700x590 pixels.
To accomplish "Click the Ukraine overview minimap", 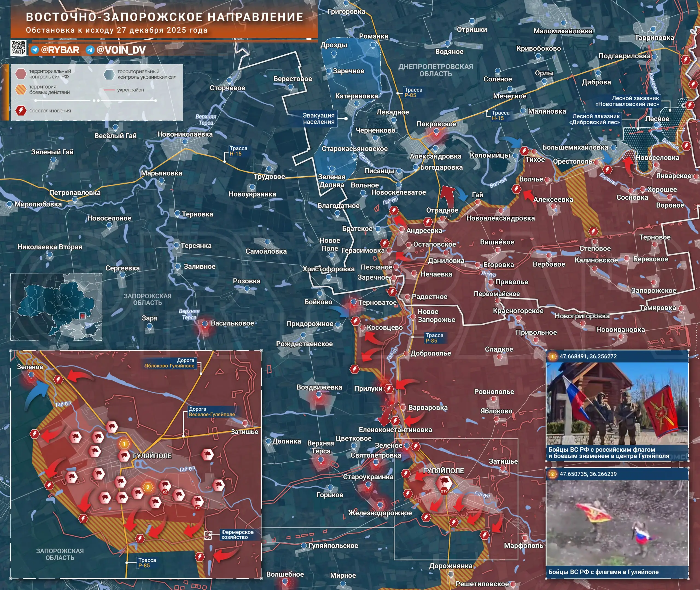I will 56,307.
